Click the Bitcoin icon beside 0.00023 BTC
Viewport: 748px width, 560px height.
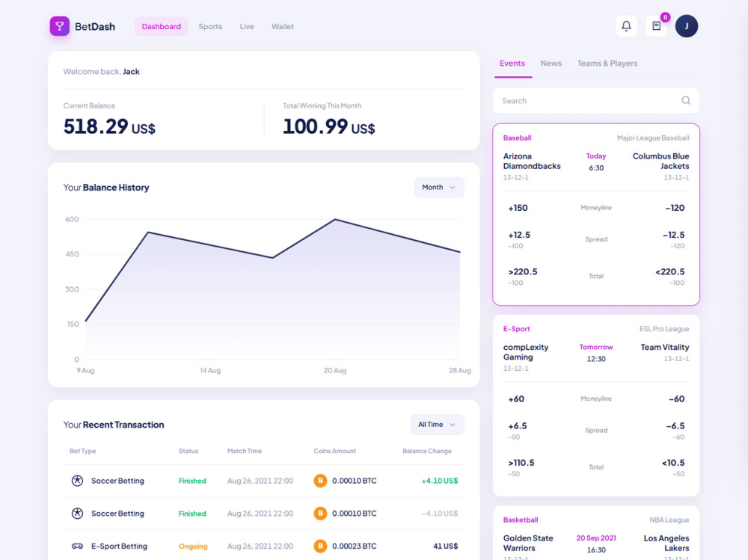coord(320,546)
